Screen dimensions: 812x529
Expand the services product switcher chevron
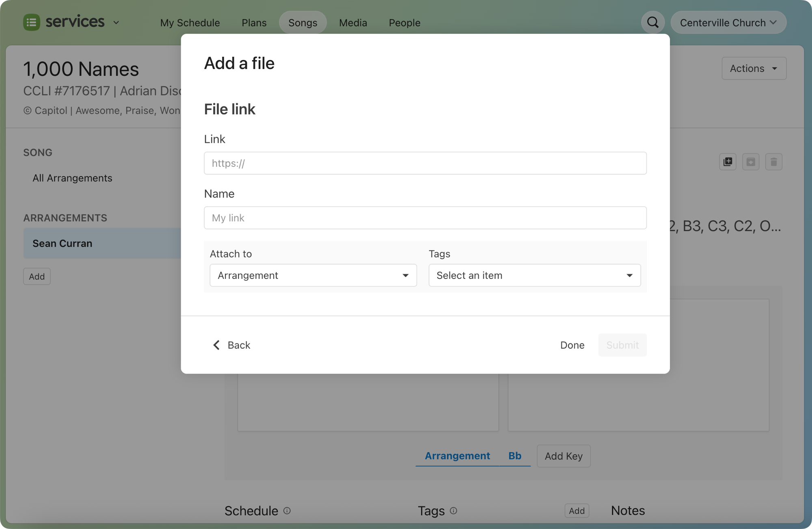pos(116,23)
